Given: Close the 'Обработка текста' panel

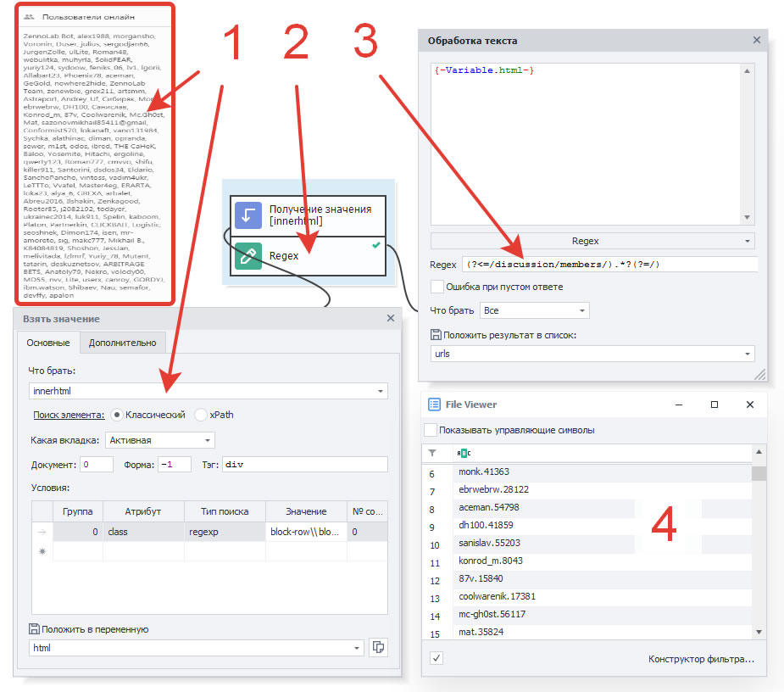Looking at the screenshot, I should click(757, 40).
